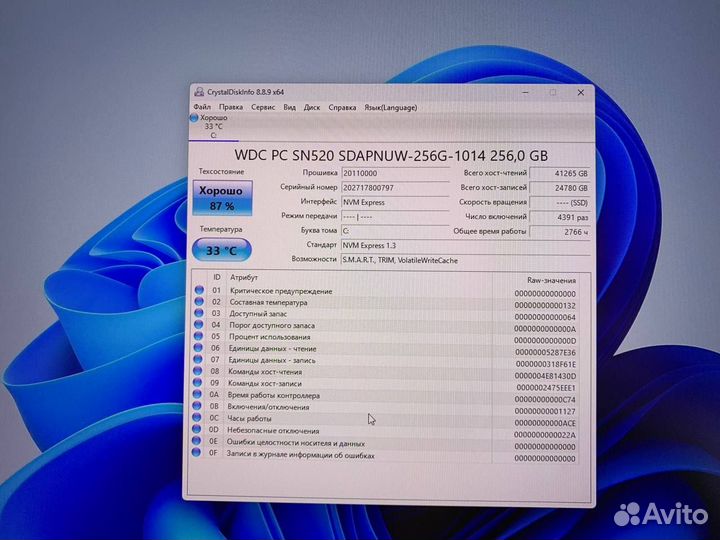
Task: Click status dot for Время работы контроллера
Action: pos(197,394)
